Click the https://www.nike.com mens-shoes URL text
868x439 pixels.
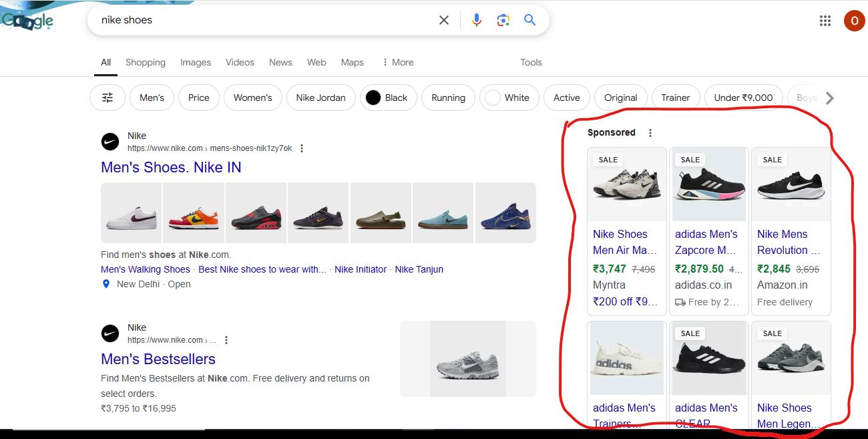pos(210,148)
